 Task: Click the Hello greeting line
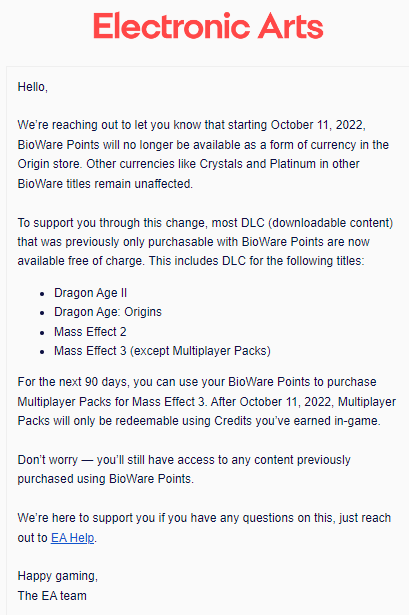coord(33,87)
